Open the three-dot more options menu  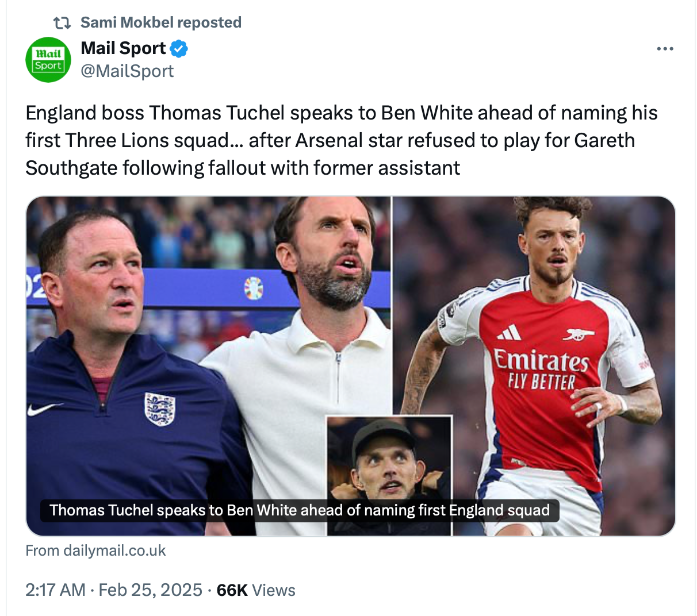[x=665, y=49]
